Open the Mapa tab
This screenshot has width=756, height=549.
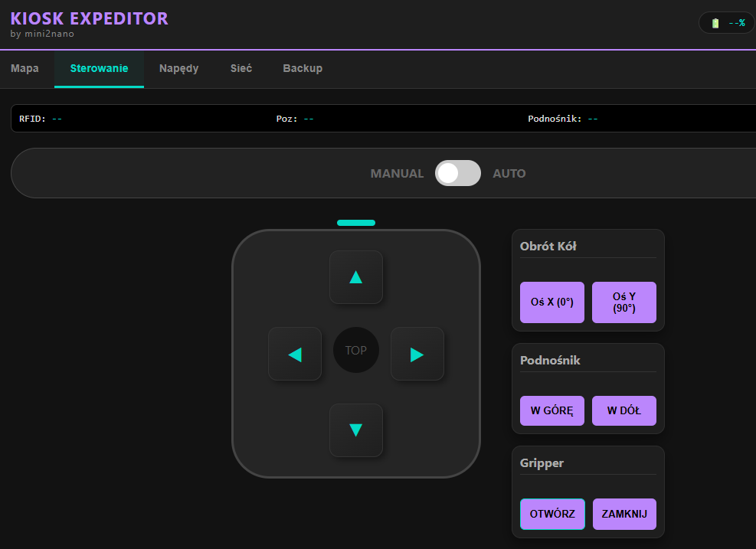(25, 68)
